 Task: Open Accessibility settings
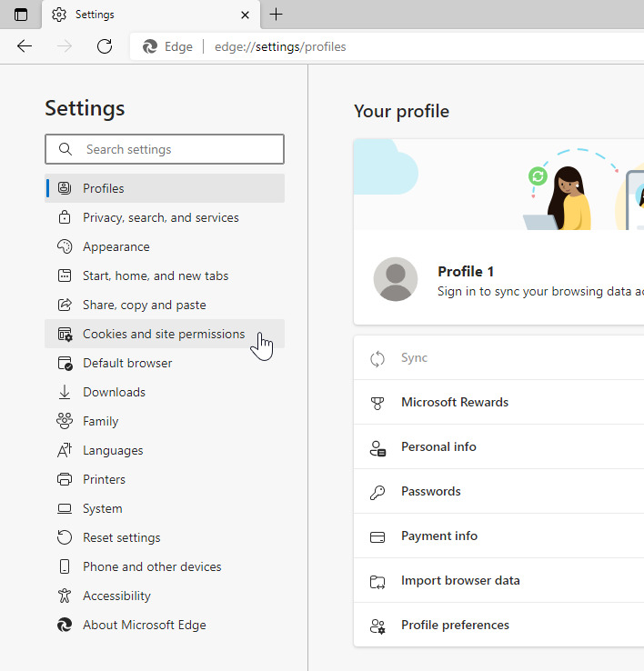(165, 596)
